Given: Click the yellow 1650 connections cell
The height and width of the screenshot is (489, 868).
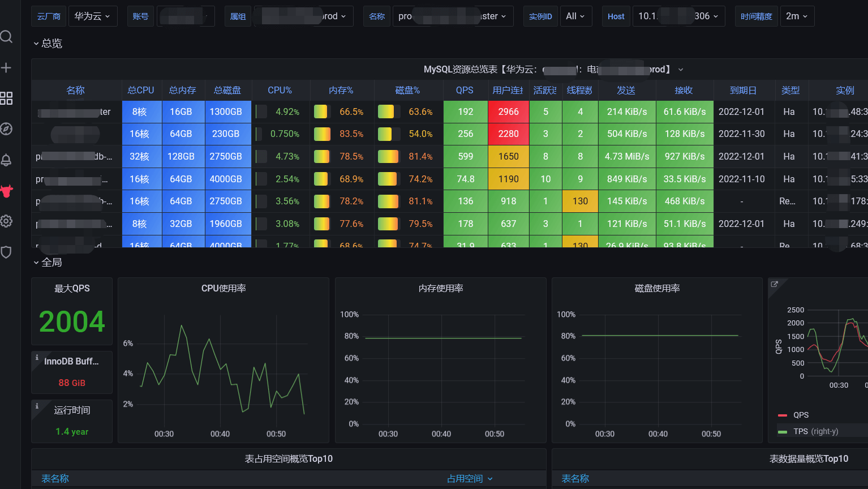Looking at the screenshot, I should coord(509,157).
